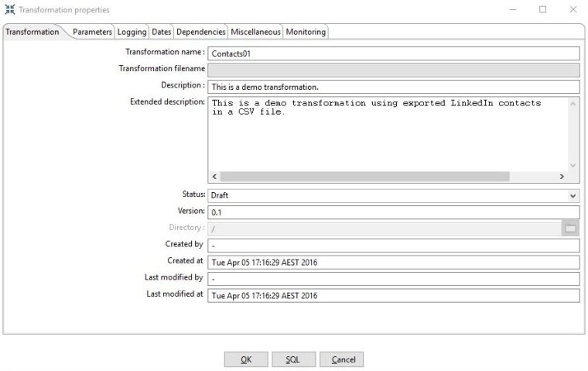Select the Dates tab
This screenshot has width=588, height=371.
(161, 32)
